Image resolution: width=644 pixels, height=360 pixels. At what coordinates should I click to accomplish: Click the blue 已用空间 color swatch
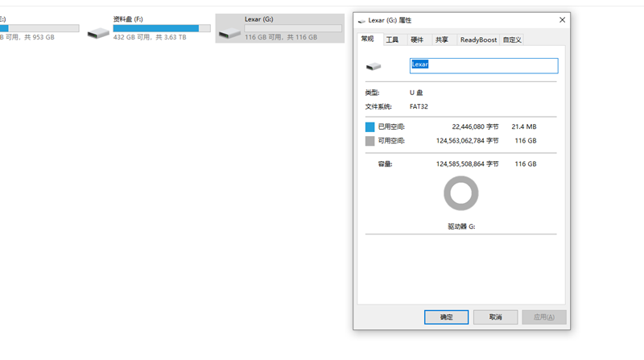pyautogui.click(x=369, y=127)
